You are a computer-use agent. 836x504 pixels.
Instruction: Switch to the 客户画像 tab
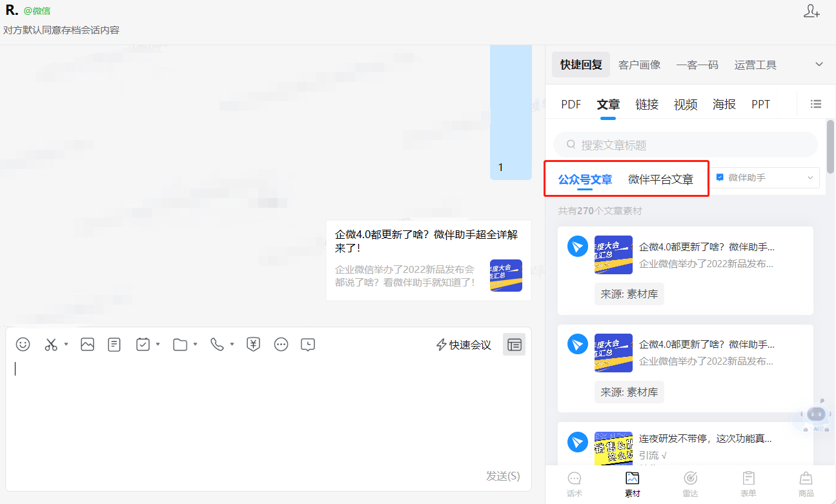[x=639, y=65]
